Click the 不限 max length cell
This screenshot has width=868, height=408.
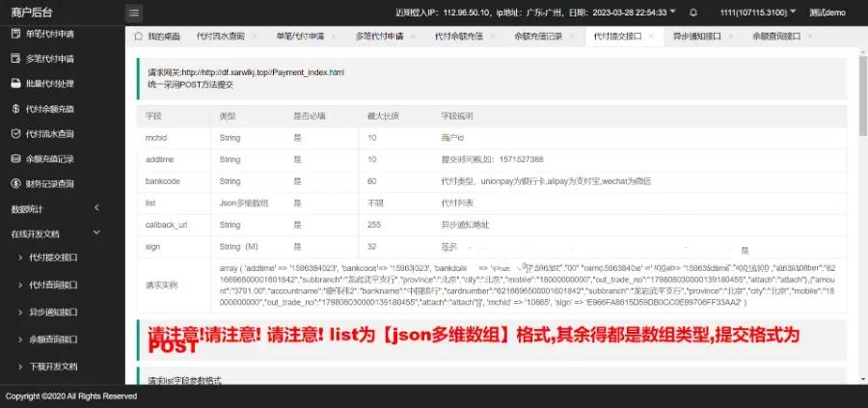click(x=375, y=204)
